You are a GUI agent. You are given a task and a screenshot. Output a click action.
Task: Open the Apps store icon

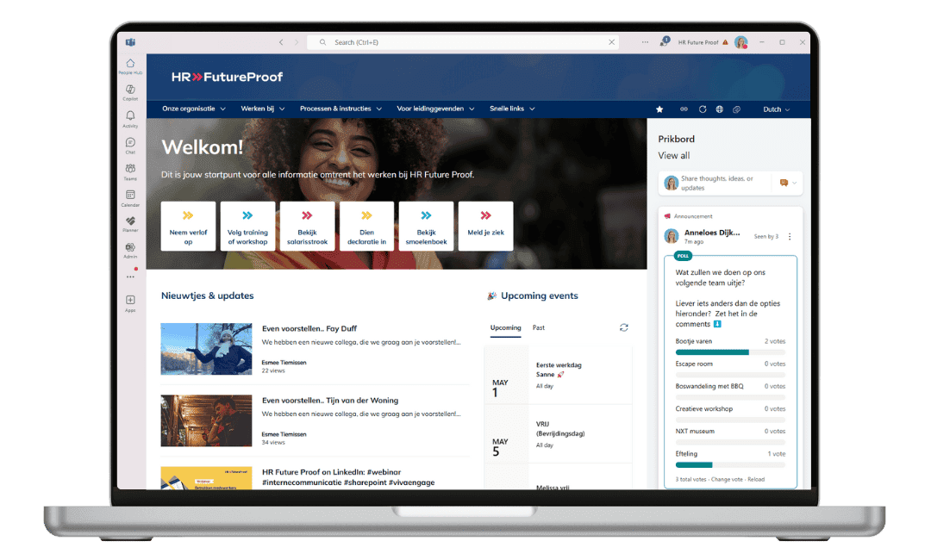130,302
